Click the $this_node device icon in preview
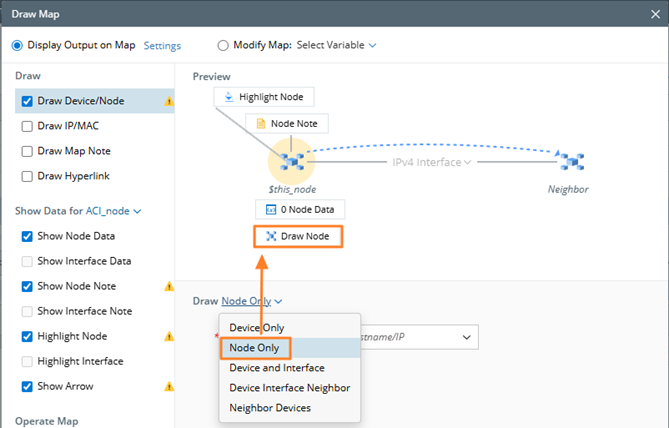The height and width of the screenshot is (428, 669). point(293,162)
